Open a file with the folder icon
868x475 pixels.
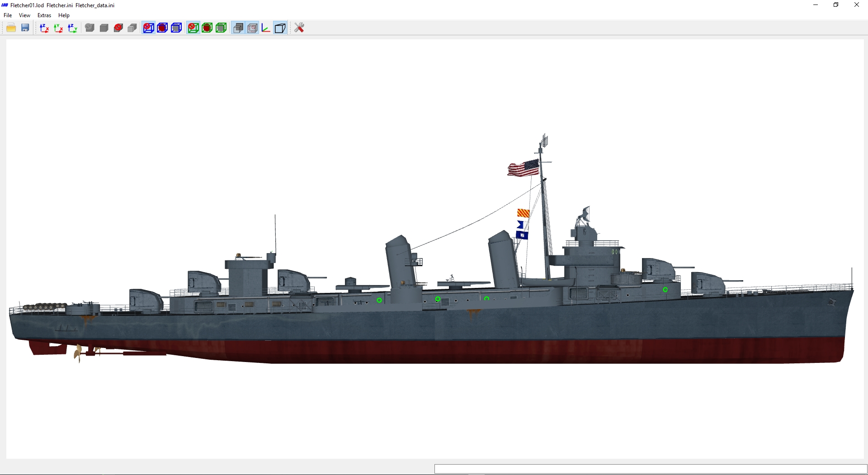point(11,28)
